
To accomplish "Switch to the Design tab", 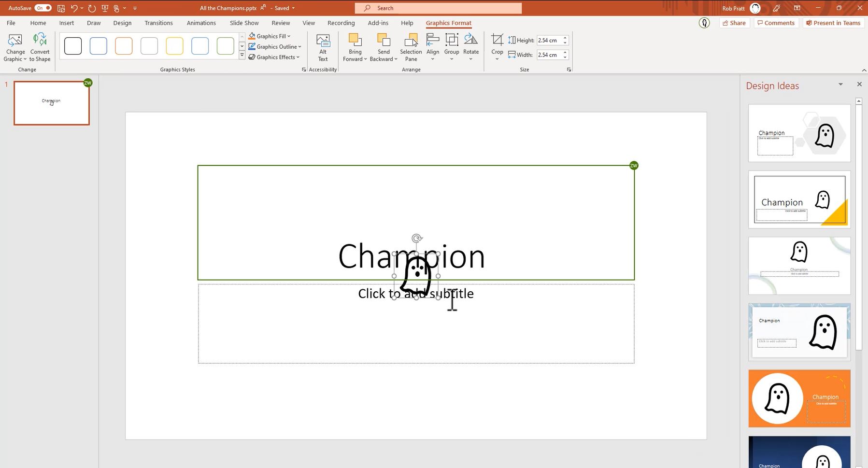I will click(122, 23).
